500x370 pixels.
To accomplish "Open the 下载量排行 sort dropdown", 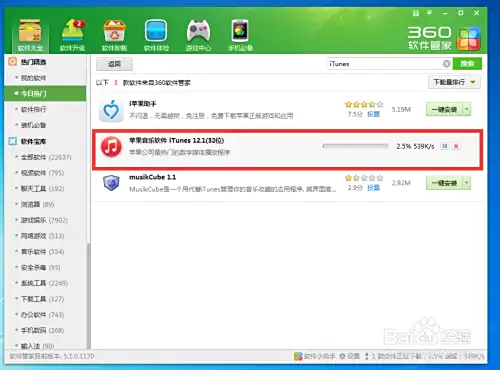I will click(454, 82).
